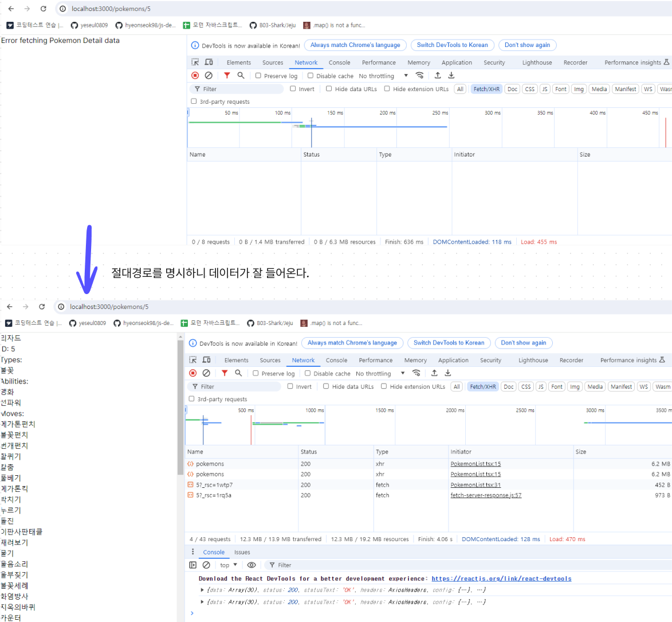Reload the page in top browser
The image size is (672, 622).
tap(44, 9)
